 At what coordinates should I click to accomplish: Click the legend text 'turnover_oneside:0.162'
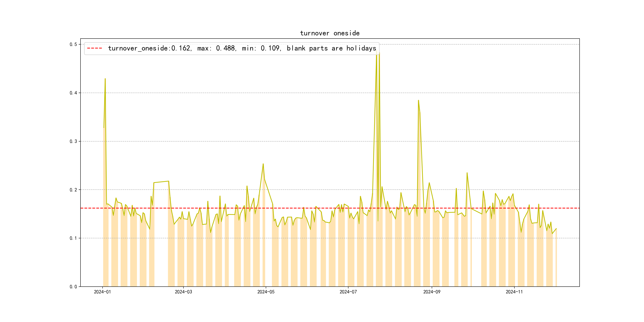pyautogui.click(x=149, y=48)
